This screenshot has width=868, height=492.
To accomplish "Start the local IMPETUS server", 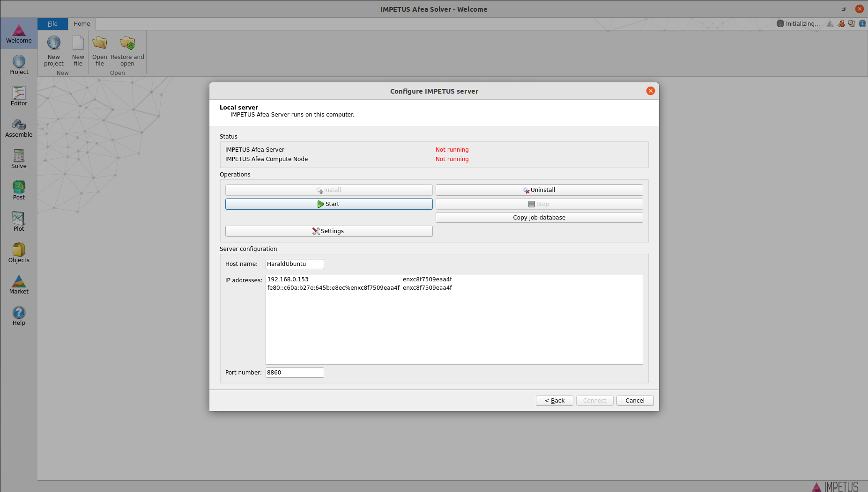I will [x=329, y=204].
